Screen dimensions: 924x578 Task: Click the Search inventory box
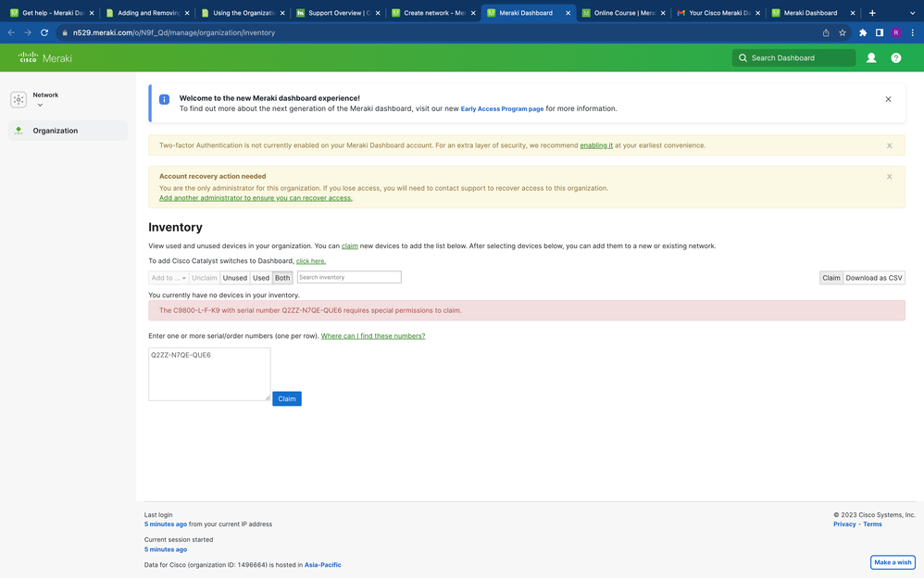[349, 277]
